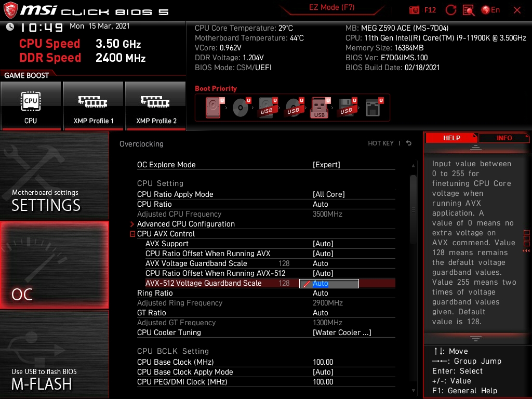The width and height of the screenshot is (532, 399).
Task: Change CPU Cooler Tuning [Water Cooler] option
Action: 342,332
